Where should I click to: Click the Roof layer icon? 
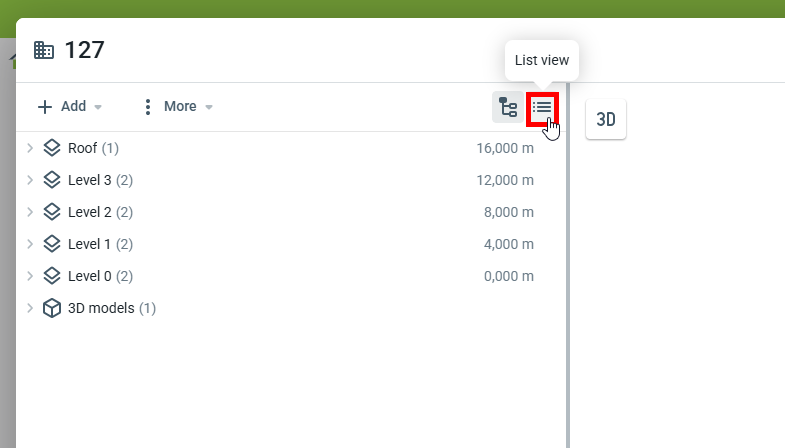click(52, 148)
